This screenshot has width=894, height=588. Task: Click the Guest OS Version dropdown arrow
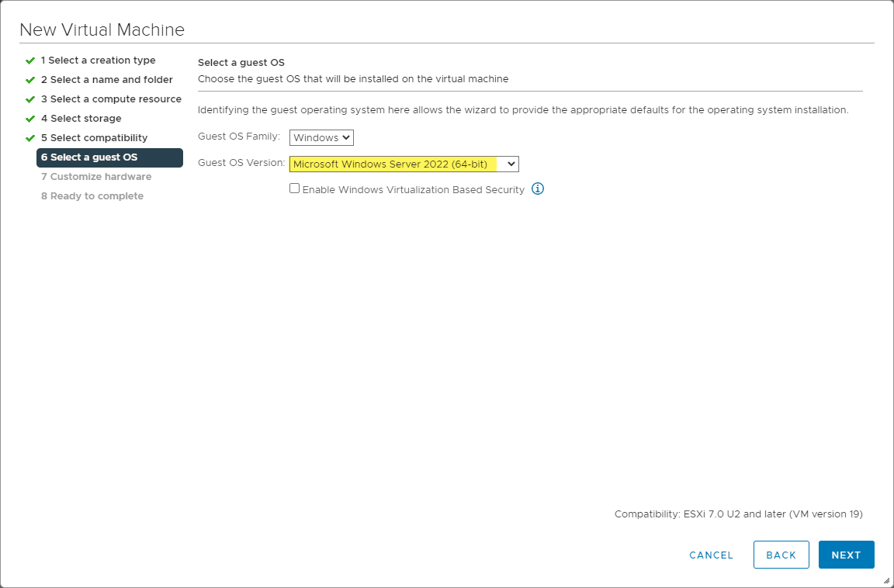tap(510, 164)
